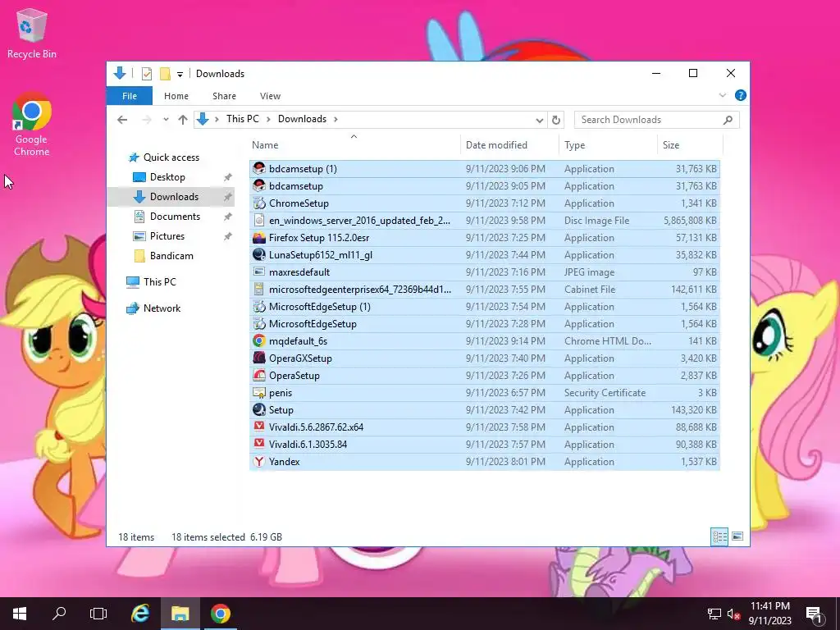Select the maxresdefault JPEG image icon
The image size is (840, 630).
259,272
